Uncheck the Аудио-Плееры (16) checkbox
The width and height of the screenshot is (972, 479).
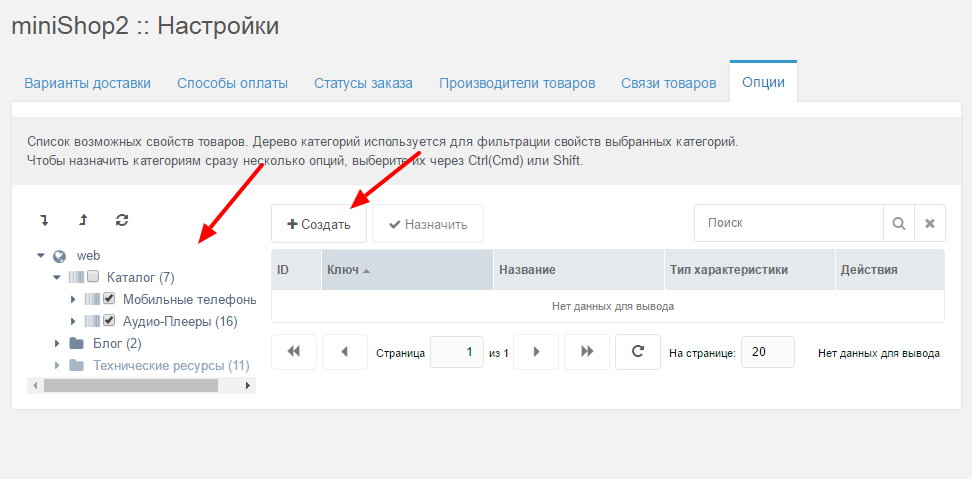(109, 321)
